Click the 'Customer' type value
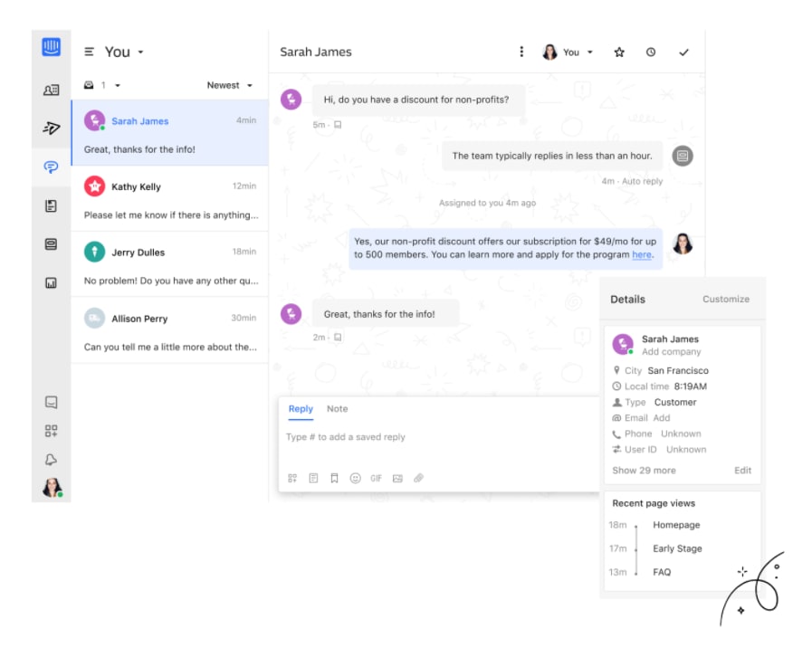 [675, 402]
